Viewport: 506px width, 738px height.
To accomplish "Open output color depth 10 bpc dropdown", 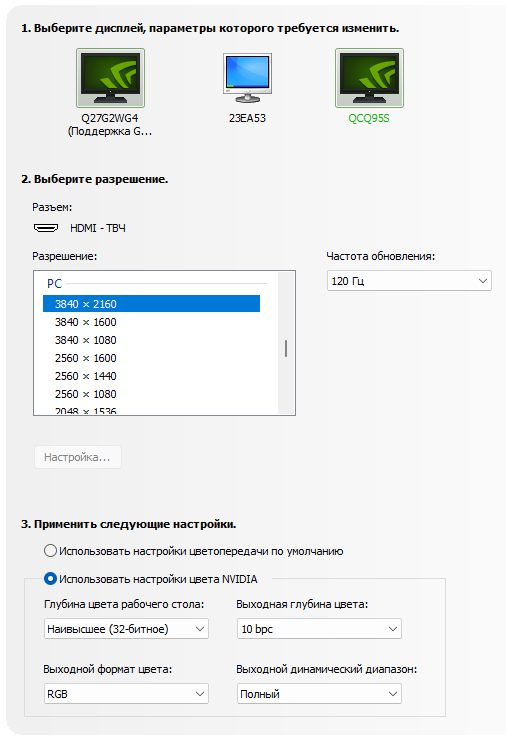I will tap(319, 629).
